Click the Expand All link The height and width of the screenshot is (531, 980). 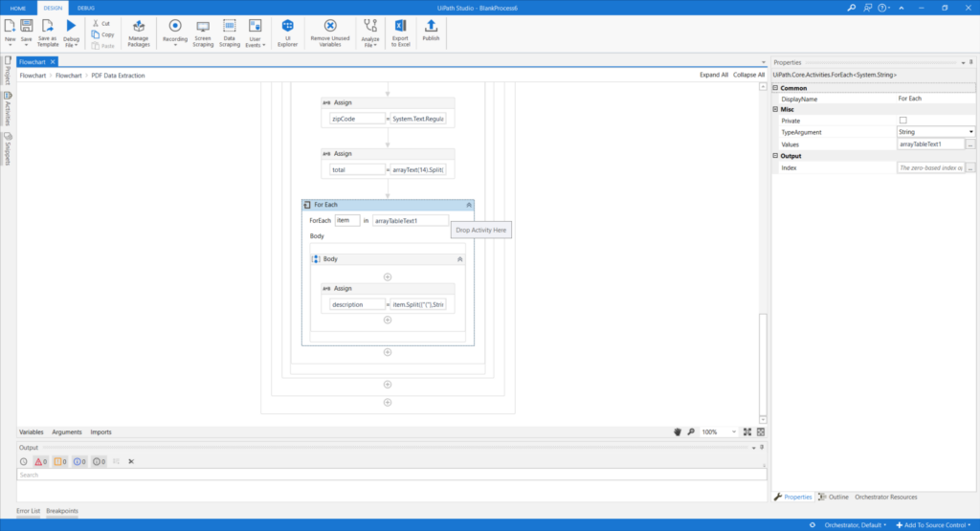click(x=714, y=75)
